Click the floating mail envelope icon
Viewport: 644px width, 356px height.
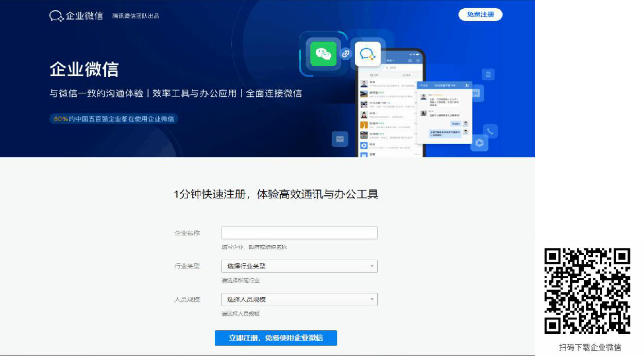(340, 139)
